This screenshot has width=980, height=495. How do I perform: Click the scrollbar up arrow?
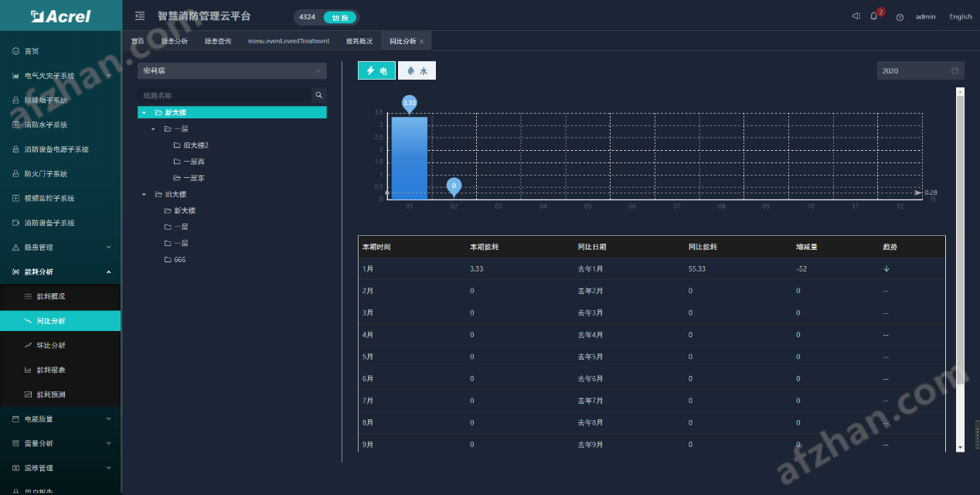pos(961,91)
